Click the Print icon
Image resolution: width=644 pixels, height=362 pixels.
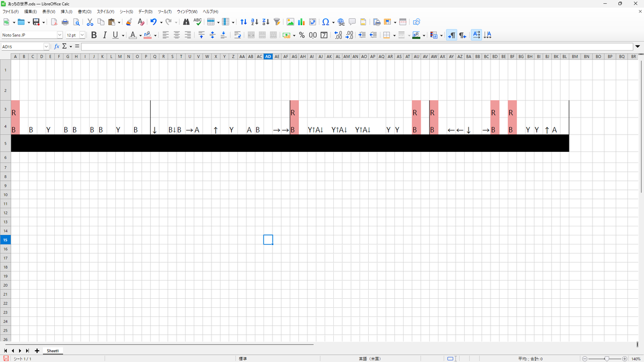pos(65,22)
